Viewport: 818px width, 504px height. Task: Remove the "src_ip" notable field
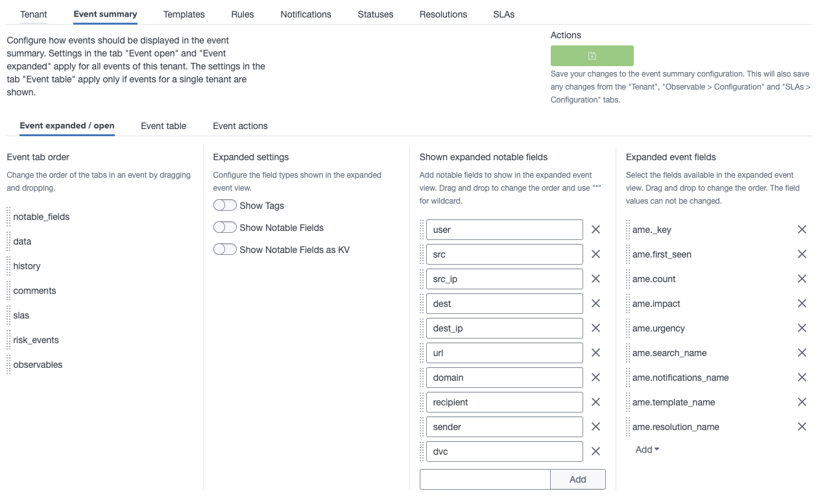coord(595,278)
